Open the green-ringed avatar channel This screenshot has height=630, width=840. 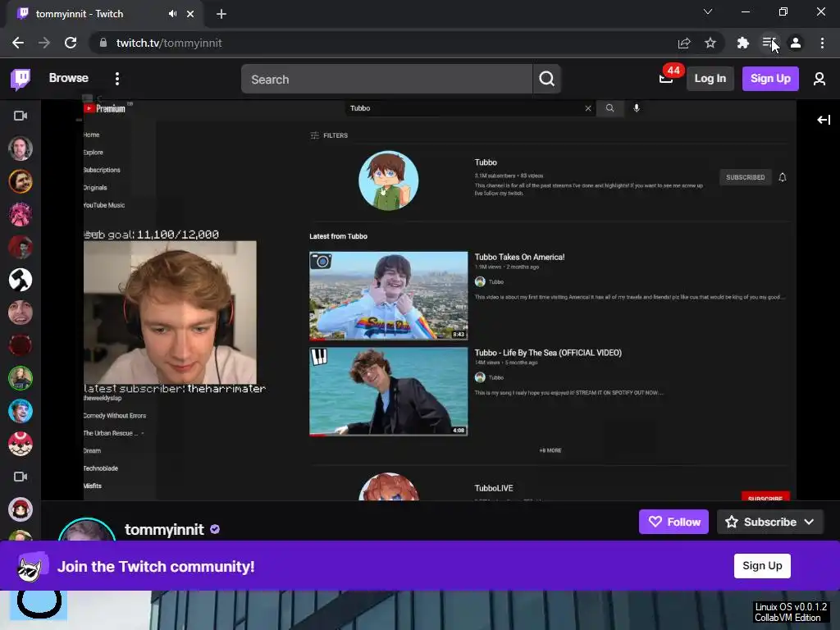click(21, 378)
